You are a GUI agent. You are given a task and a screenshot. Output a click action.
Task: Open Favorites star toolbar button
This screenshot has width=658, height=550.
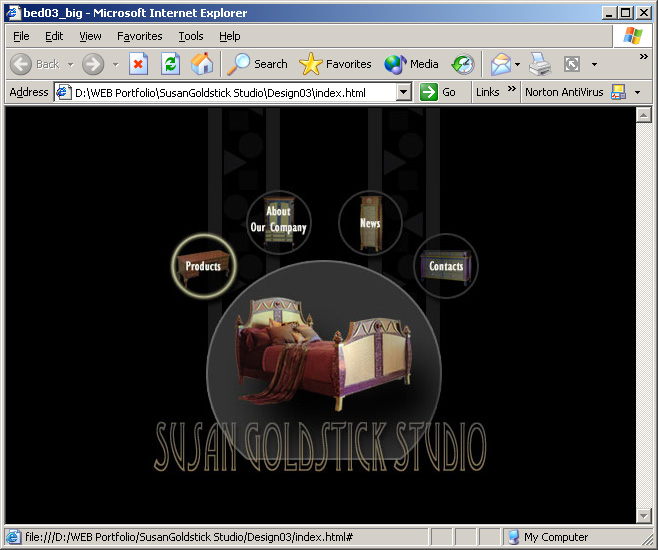point(311,64)
